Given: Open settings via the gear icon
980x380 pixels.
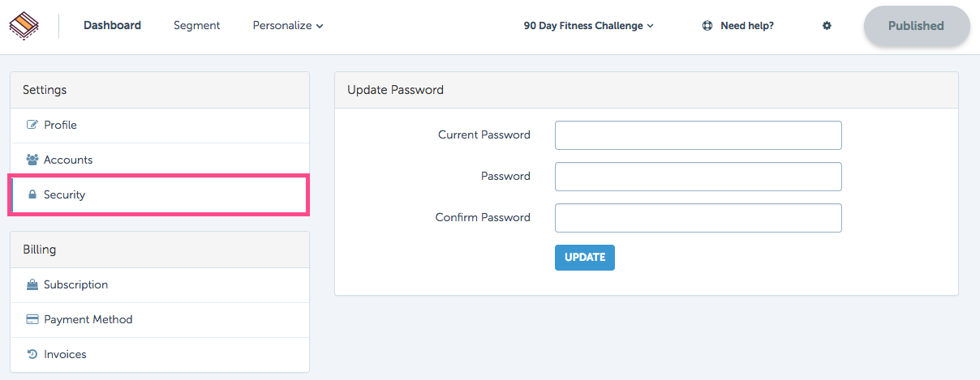Looking at the screenshot, I should pos(827,26).
